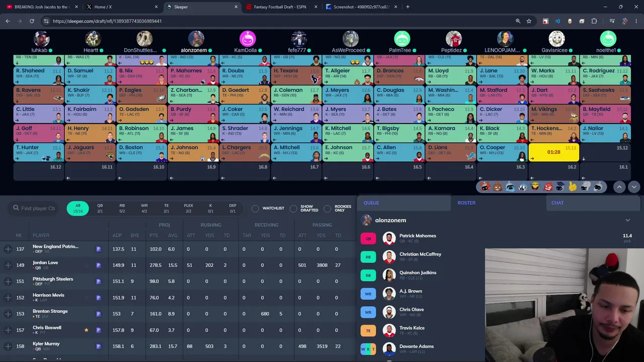Switch to the Fantasy Football Draft - ESPN tab

(283, 7)
